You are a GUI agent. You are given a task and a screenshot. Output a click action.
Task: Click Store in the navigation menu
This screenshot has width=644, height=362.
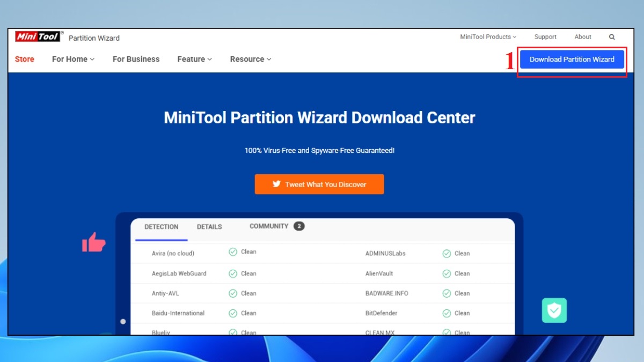click(24, 59)
